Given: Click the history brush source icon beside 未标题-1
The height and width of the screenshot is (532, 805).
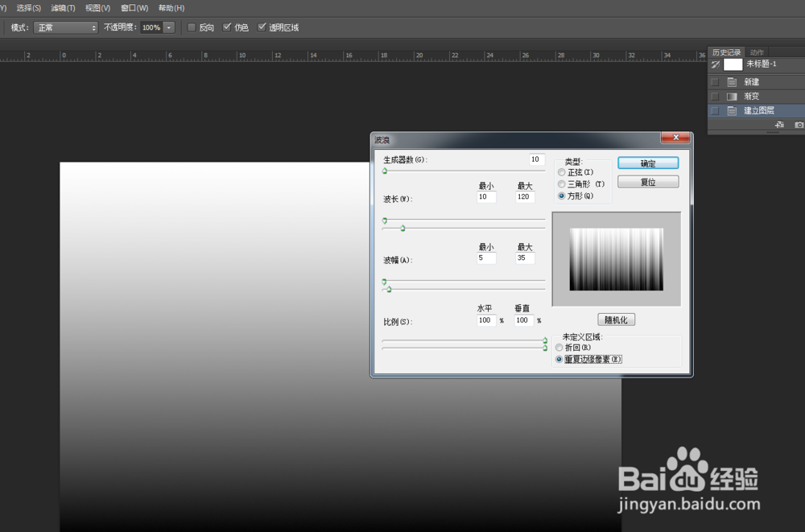Looking at the screenshot, I should pos(715,64).
